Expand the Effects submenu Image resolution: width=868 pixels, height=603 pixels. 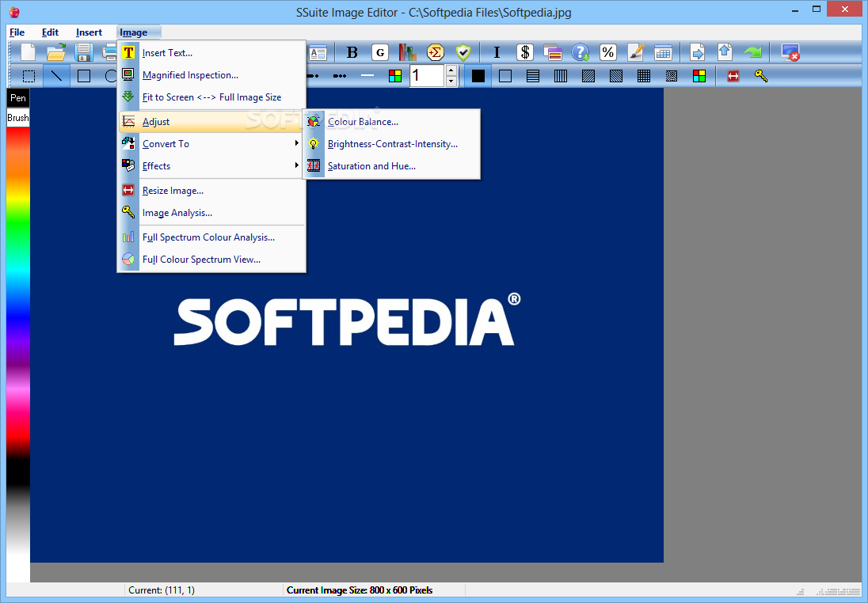pos(212,166)
